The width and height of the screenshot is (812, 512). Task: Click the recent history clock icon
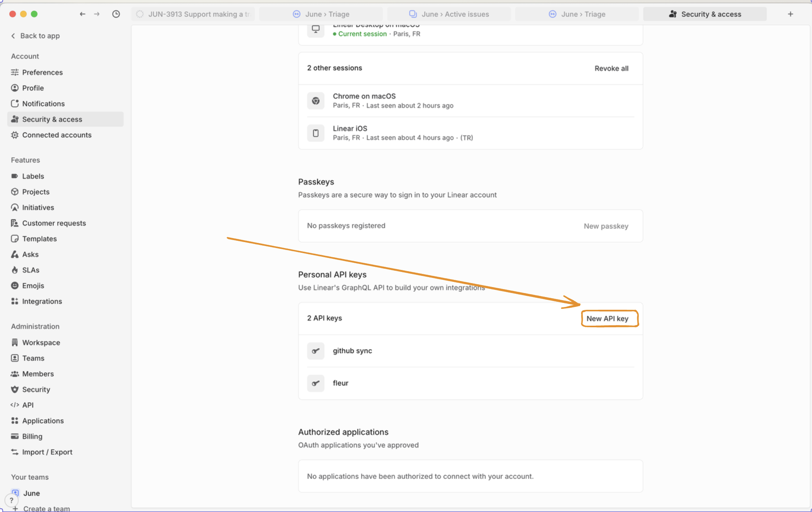click(x=116, y=14)
